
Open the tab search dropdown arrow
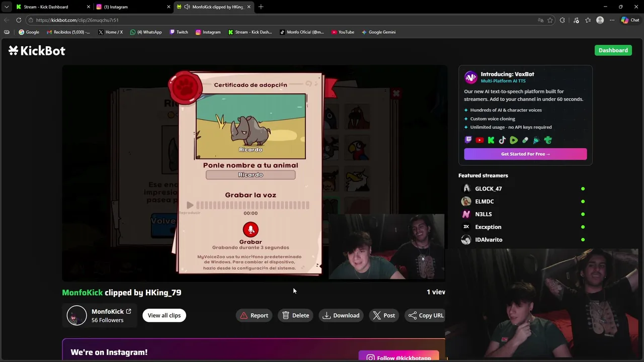point(7,7)
